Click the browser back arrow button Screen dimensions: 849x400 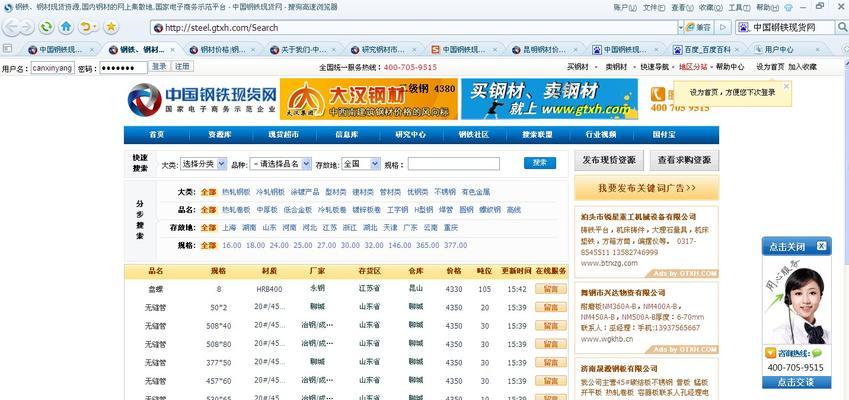(x=11, y=27)
